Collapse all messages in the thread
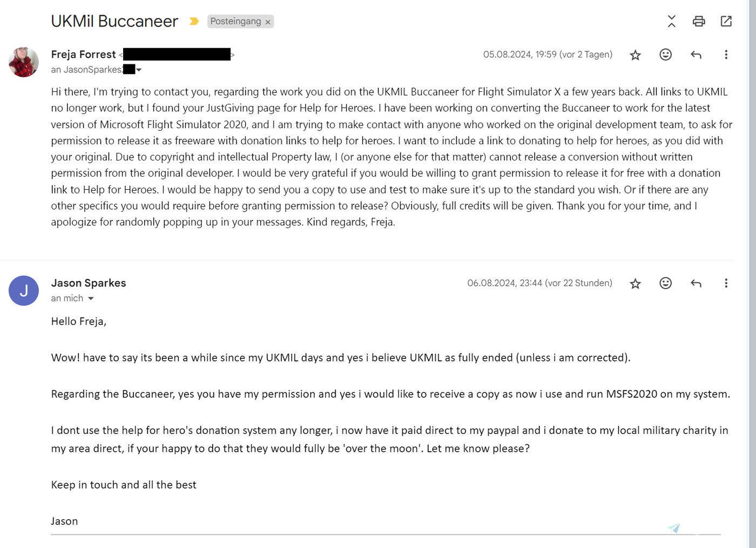 671,21
